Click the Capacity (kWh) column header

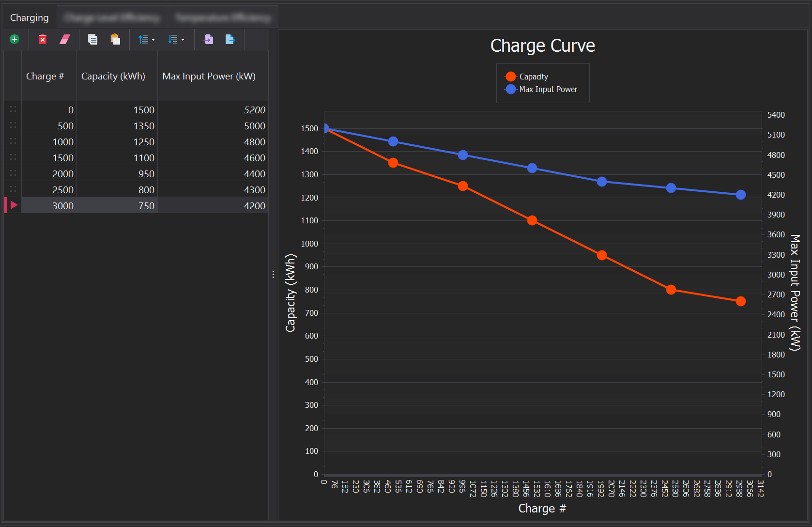(113, 76)
